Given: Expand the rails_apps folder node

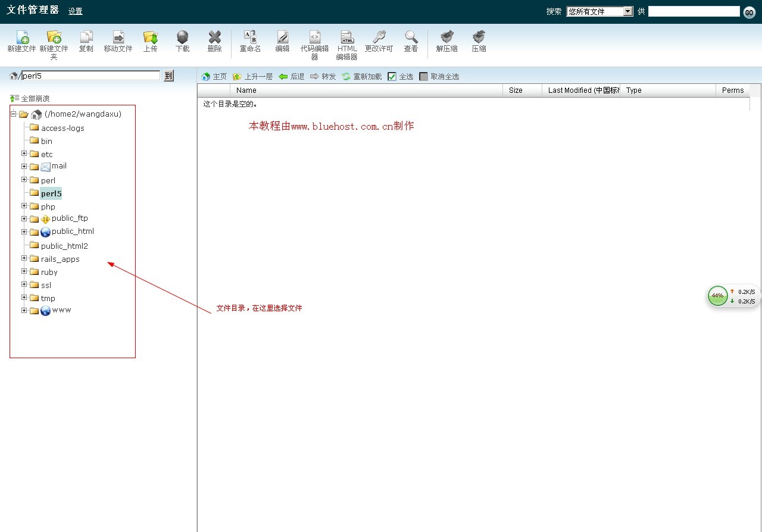Looking at the screenshot, I should coord(24,258).
